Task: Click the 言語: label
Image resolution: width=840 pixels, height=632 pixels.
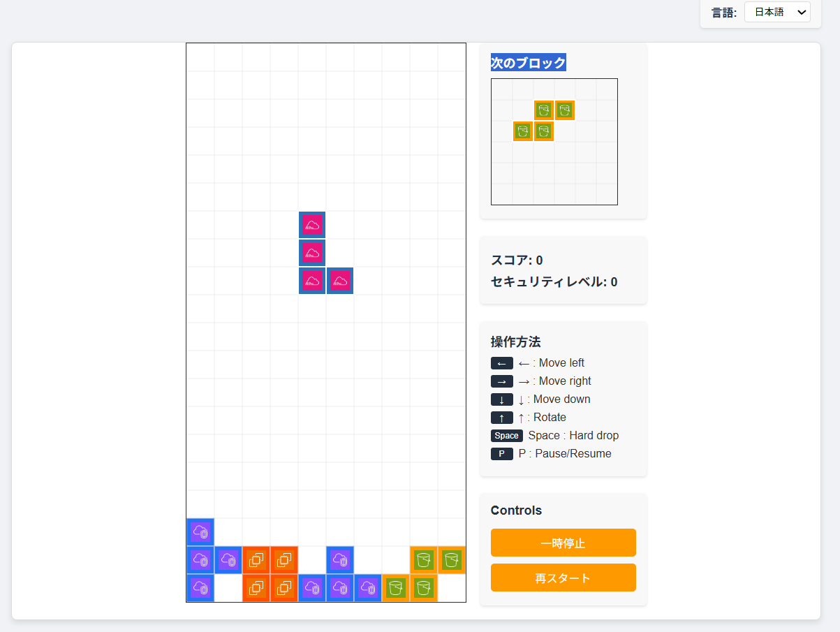Action: [724, 13]
